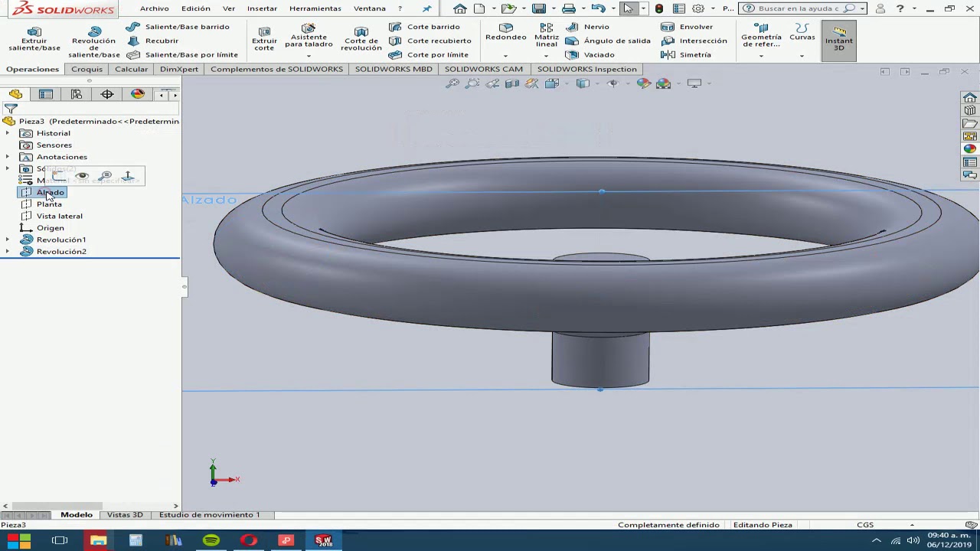The width and height of the screenshot is (980, 551).
Task: Toggle Instant 3D mode
Action: tap(839, 40)
